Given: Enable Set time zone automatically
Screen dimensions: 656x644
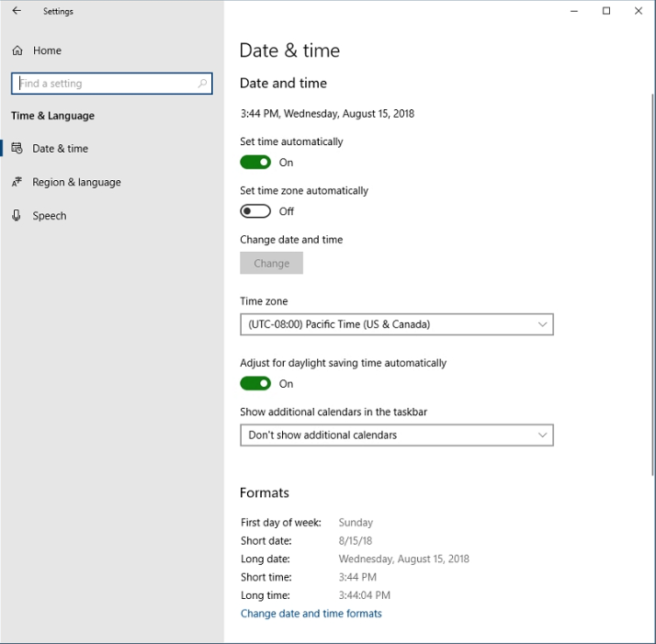Looking at the screenshot, I should (255, 211).
